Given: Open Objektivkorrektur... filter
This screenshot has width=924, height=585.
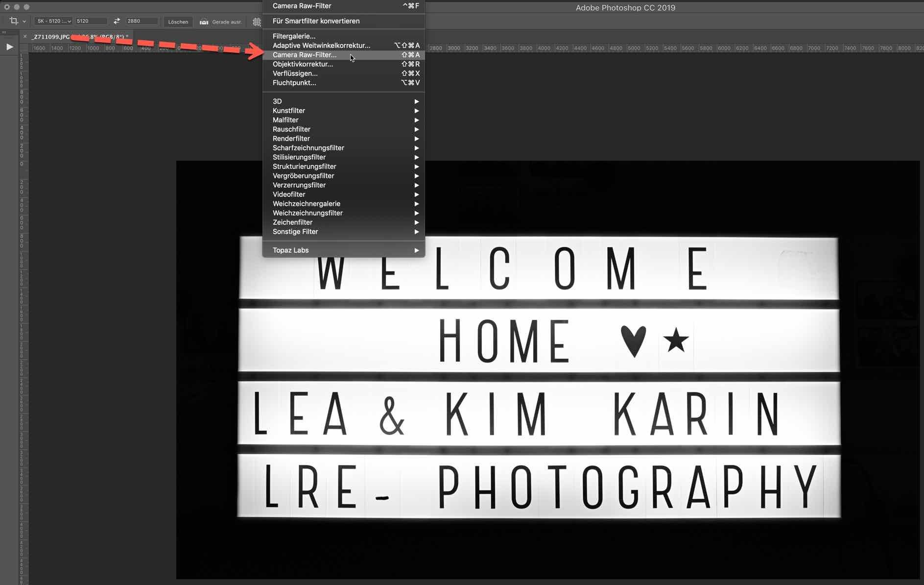Looking at the screenshot, I should pos(344,64).
